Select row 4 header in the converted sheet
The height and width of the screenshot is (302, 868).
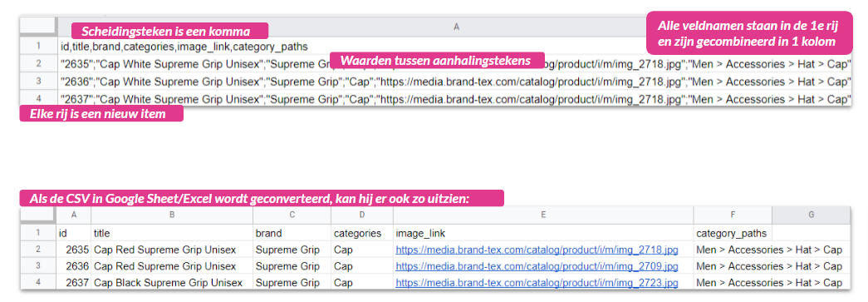pos(38,283)
